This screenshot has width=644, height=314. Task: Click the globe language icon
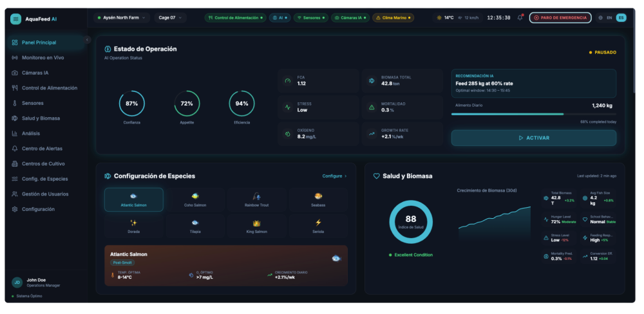601,17
